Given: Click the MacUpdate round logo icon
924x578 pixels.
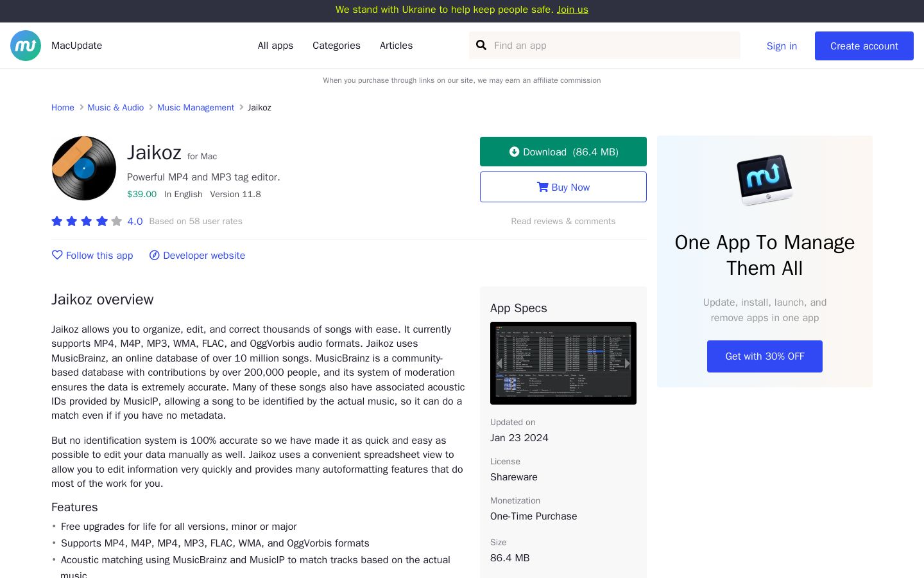Looking at the screenshot, I should coord(26,46).
